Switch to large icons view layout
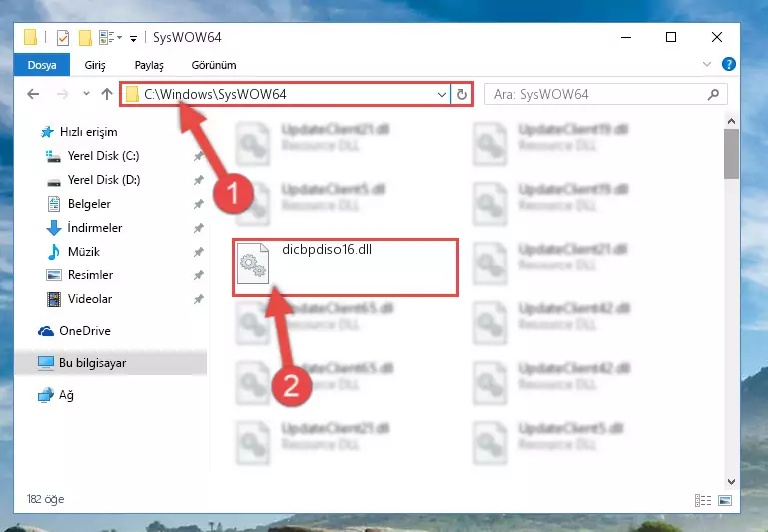This screenshot has width=768, height=532. tap(725, 500)
